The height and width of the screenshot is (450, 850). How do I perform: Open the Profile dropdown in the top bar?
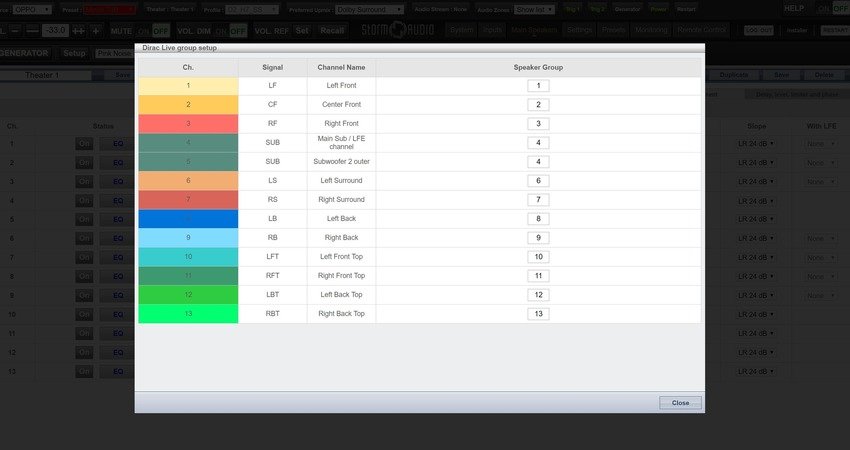[x=252, y=9]
